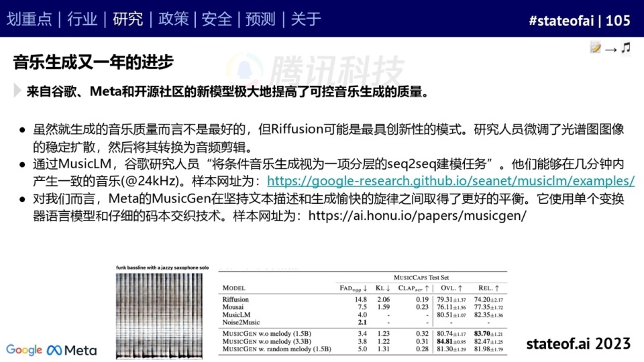Viewport: 644px width, 362px height.
Task: Go to the 研究 header section
Action: tap(127, 19)
